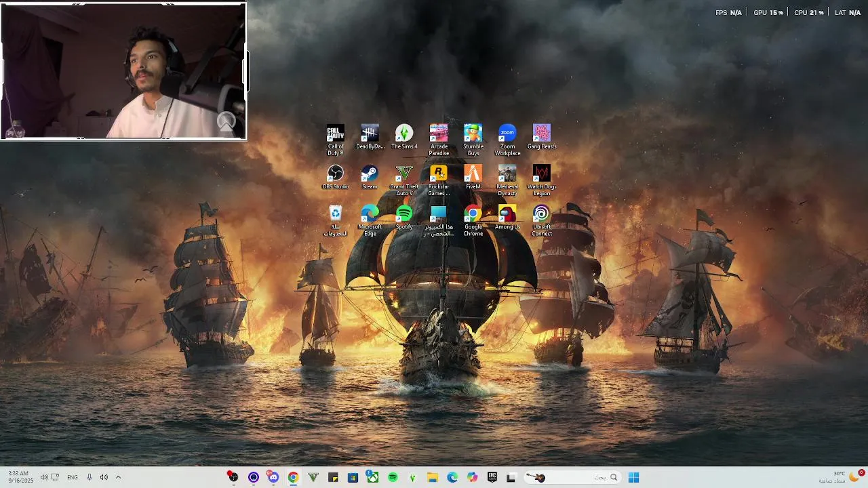Open Task View from the taskbar

coord(511,477)
